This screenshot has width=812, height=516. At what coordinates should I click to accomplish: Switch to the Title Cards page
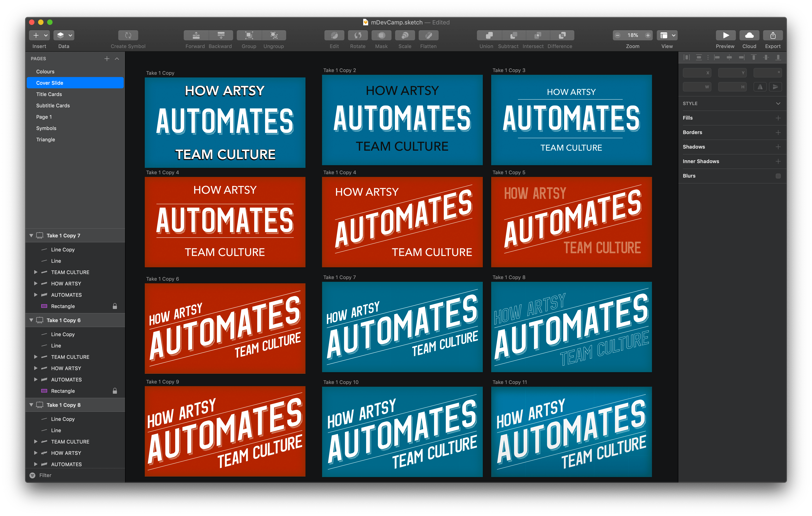point(49,94)
